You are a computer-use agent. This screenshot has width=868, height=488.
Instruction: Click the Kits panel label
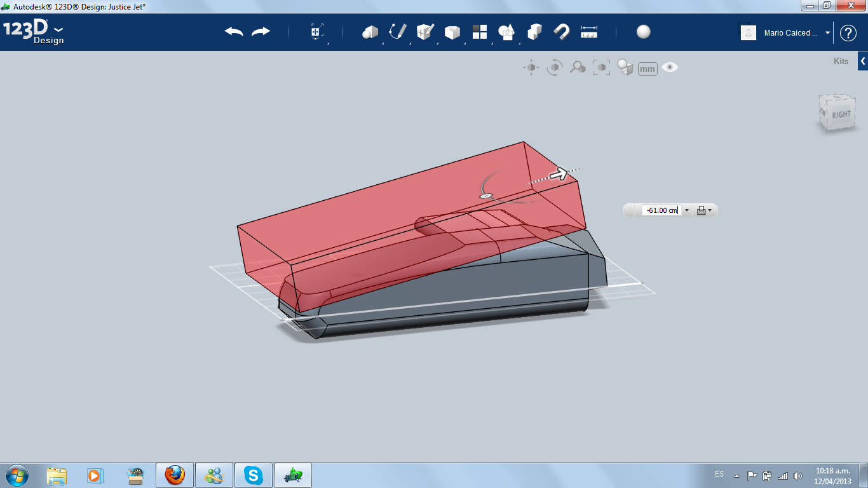[841, 61]
